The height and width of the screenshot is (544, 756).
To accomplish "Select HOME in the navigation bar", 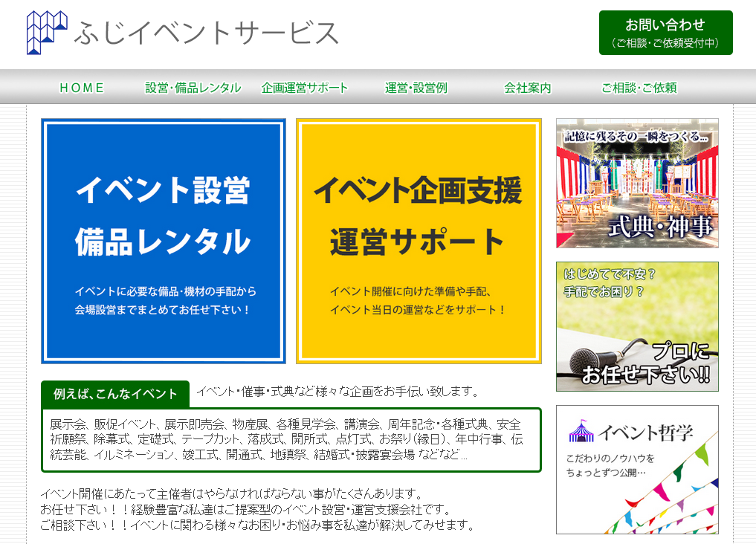I will click(x=80, y=88).
